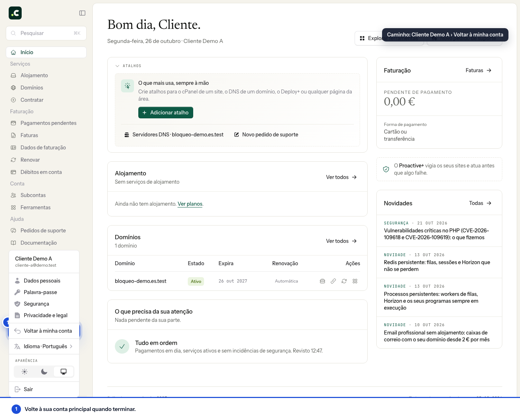Screen dimensions: 520x420
Task: Collapse the Atalhos section chevron
Action: [x=117, y=66]
